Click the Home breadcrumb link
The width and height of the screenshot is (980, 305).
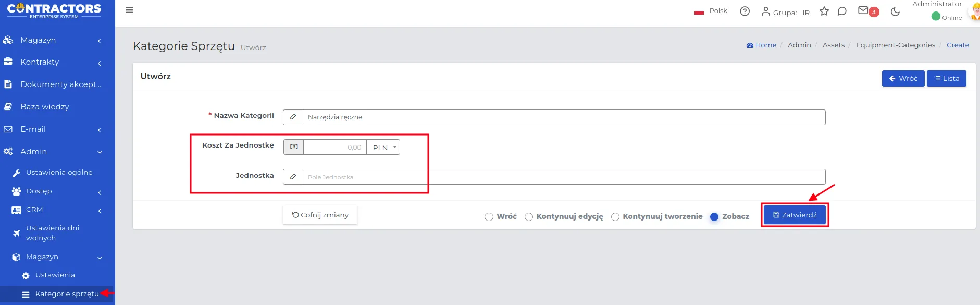click(761, 45)
